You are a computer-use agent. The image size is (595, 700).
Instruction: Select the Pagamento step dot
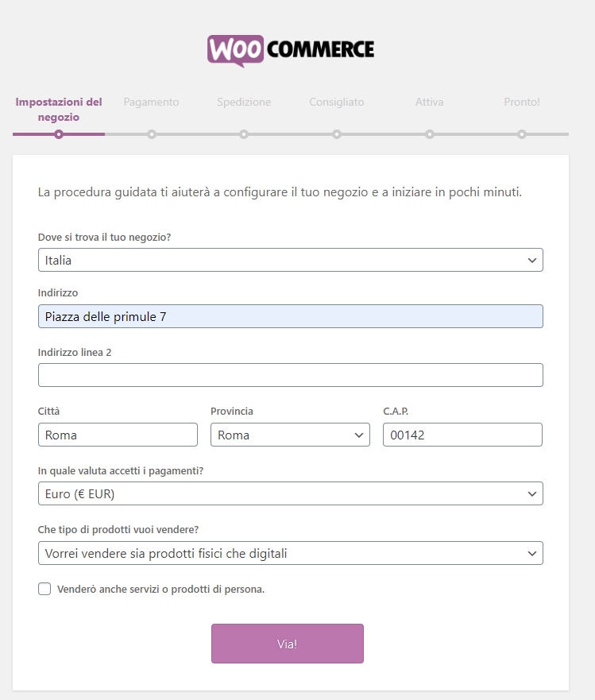click(x=151, y=135)
